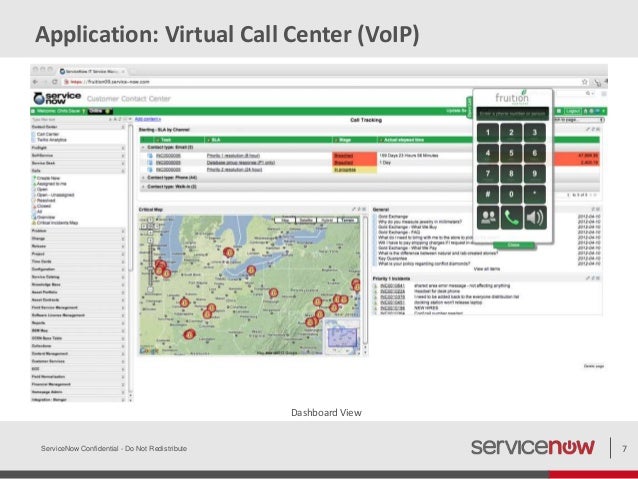The image size is (638, 479).
Task: Open Create New module
Action: (x=48, y=178)
